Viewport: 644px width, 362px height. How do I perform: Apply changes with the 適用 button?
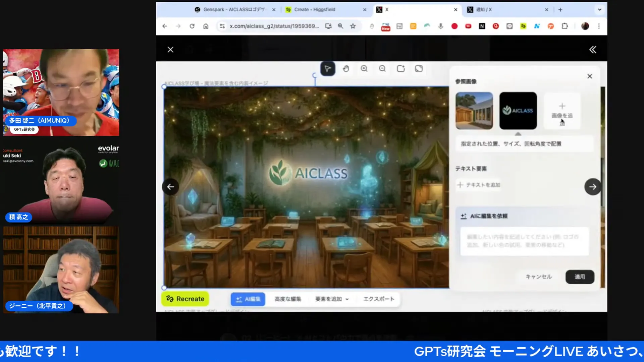pyautogui.click(x=580, y=277)
